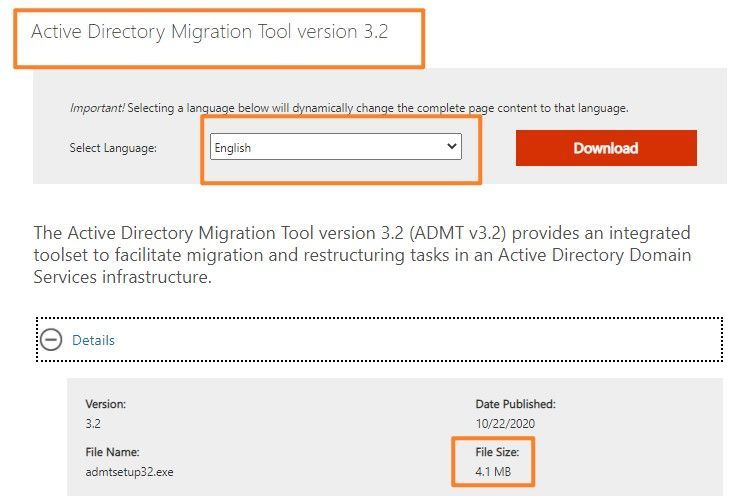Click the version value 3.2 under Version
739x502 pixels.
coord(93,423)
